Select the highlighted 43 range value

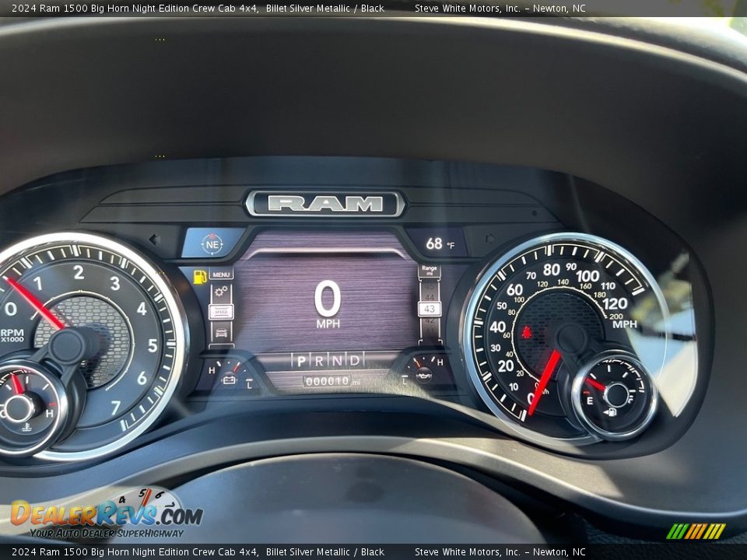click(x=430, y=309)
